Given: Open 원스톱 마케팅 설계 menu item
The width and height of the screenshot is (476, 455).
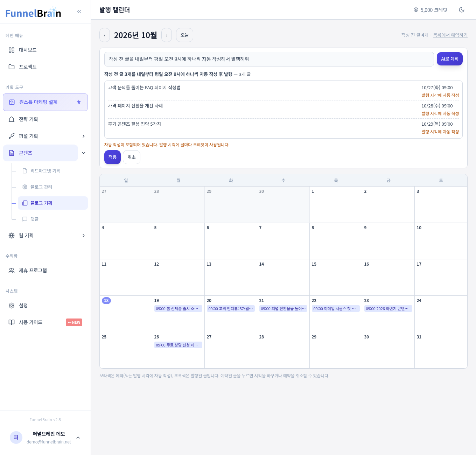Looking at the screenshot, I should coord(45,102).
